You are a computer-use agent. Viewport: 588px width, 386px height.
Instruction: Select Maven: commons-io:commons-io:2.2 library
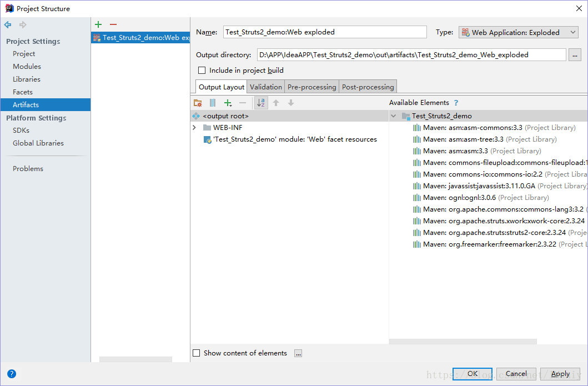point(500,174)
